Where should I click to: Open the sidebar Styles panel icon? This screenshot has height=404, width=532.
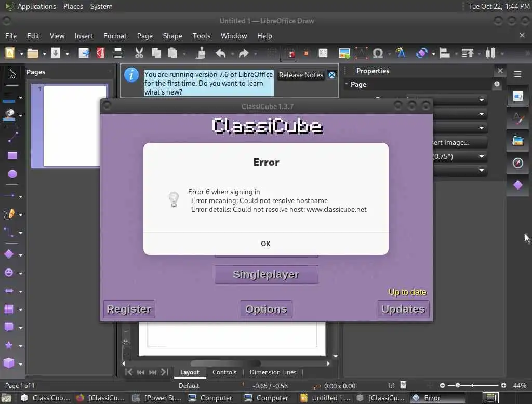[518, 118]
